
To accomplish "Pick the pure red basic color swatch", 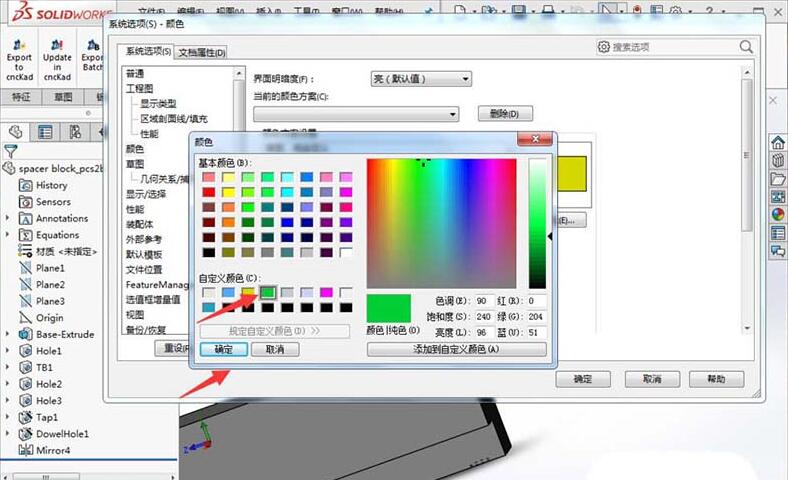I will 209,192.
